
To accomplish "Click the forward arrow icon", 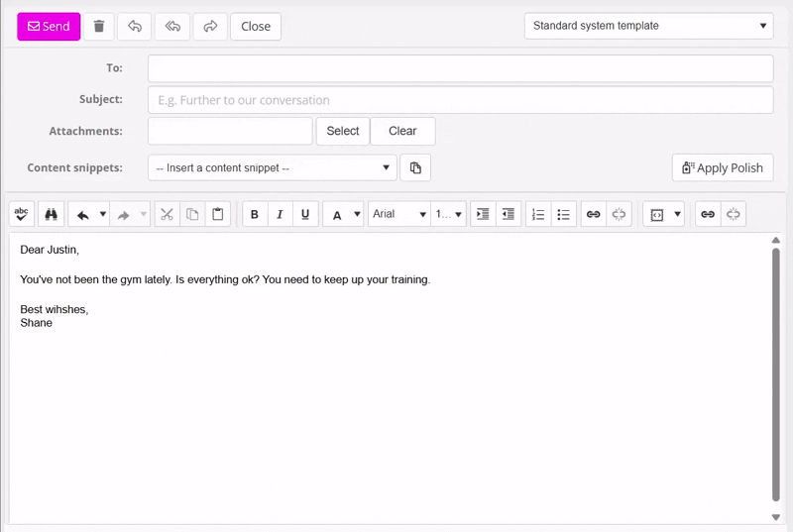I will 210,27.
